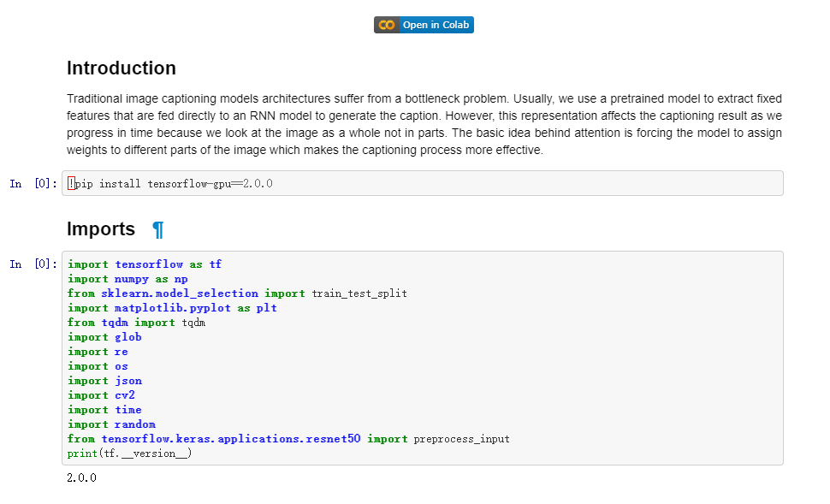This screenshot has height=504, width=830.
Task: Place cursor on 'import numpy as np' line
Action: click(127, 279)
